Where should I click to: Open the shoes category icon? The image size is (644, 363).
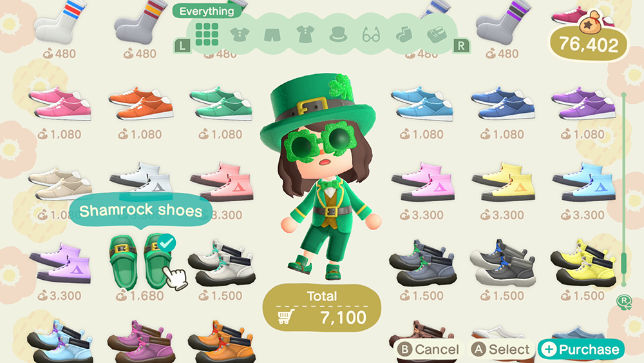[x=437, y=35]
